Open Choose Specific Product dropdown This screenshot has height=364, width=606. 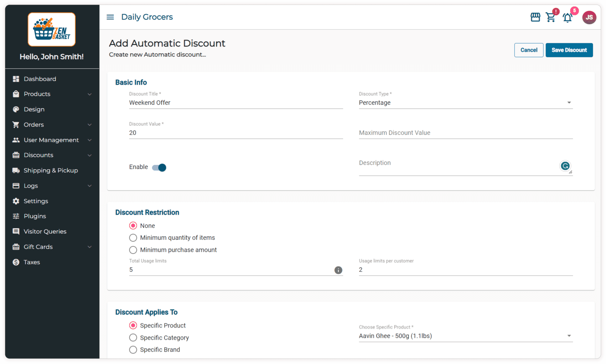[465, 336]
